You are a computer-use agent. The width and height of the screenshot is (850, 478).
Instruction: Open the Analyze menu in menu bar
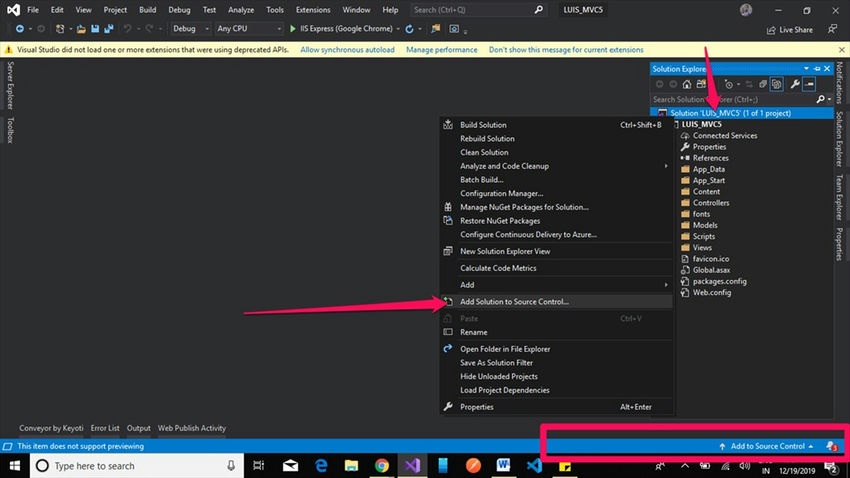pos(241,10)
